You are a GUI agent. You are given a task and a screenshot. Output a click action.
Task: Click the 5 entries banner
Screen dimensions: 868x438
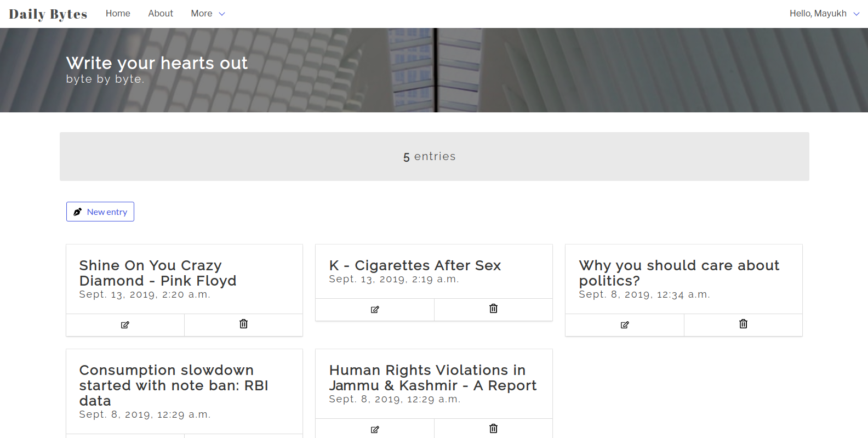[434, 156]
